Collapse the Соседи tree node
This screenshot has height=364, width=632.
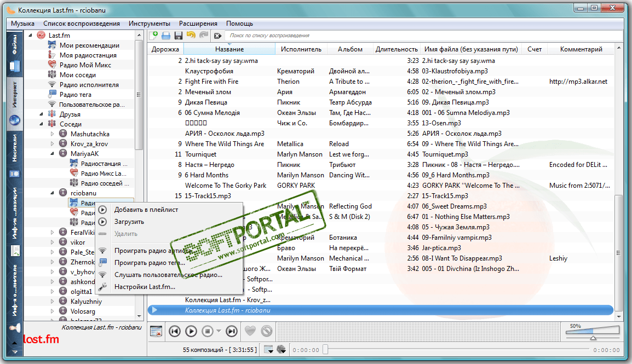pyautogui.click(x=41, y=124)
